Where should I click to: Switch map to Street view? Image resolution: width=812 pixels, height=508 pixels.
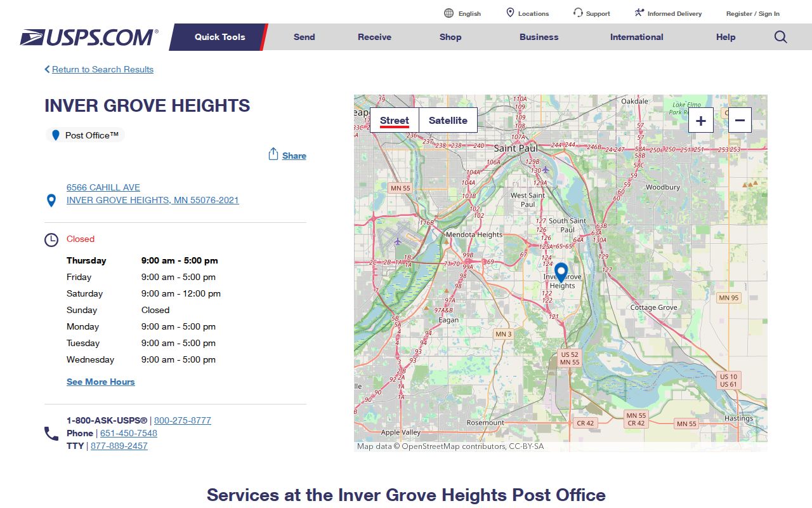pos(395,120)
